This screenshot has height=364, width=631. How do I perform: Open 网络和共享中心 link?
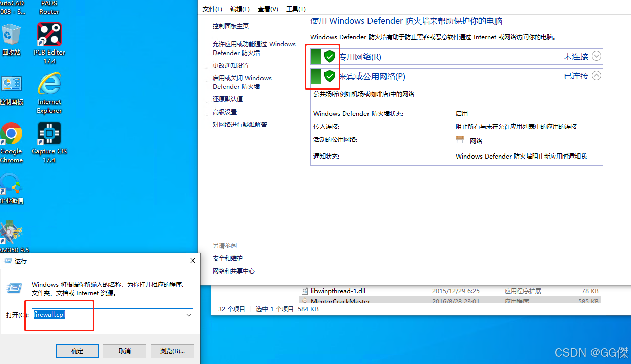(x=234, y=271)
